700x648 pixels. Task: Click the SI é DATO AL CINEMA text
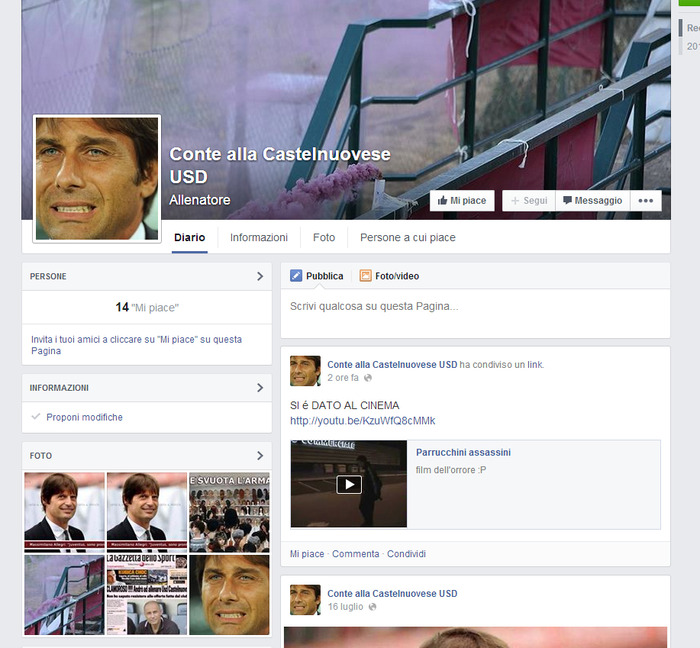pyautogui.click(x=345, y=406)
